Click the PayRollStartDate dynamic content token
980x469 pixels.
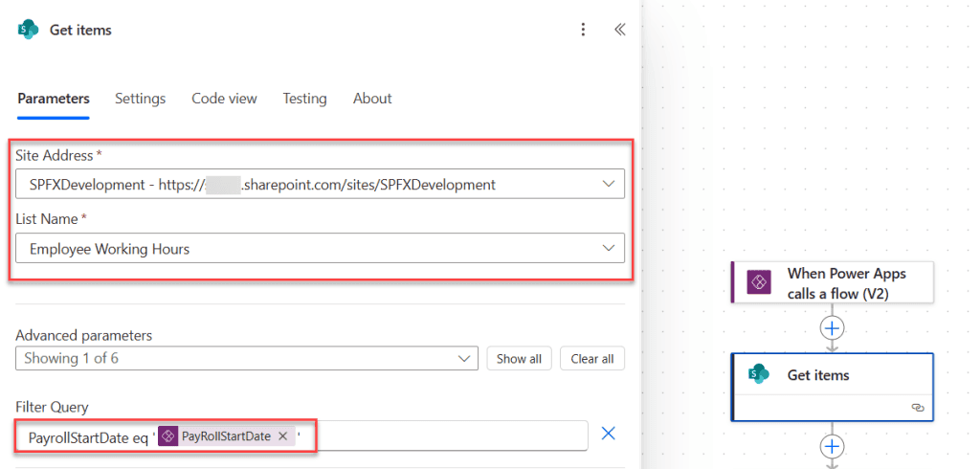point(225,436)
